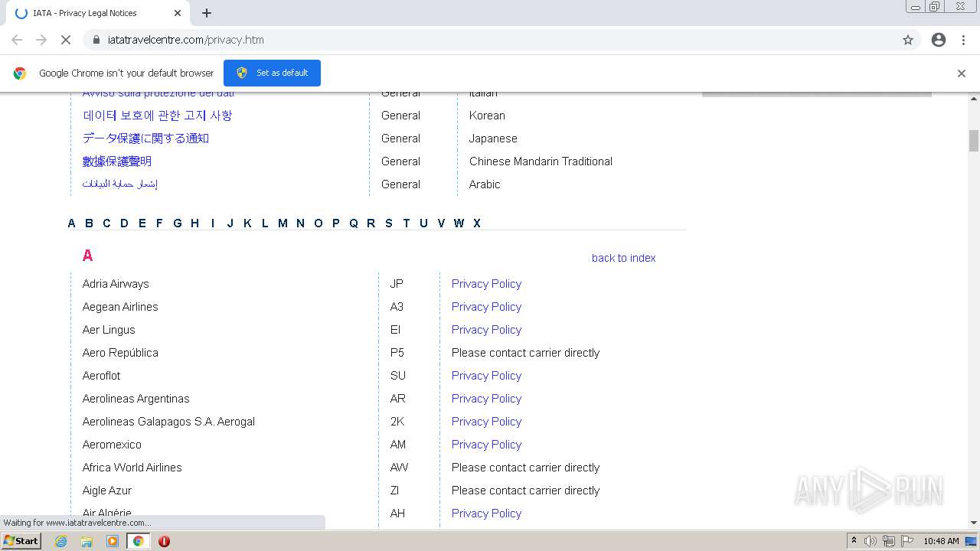The width and height of the screenshot is (980, 551).
Task: Jump to letter S in index
Action: pos(388,223)
